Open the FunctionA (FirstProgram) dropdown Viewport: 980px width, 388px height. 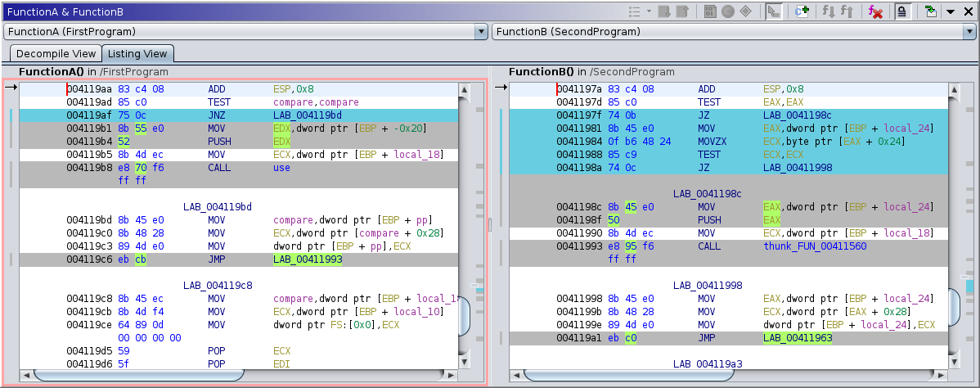[x=481, y=32]
